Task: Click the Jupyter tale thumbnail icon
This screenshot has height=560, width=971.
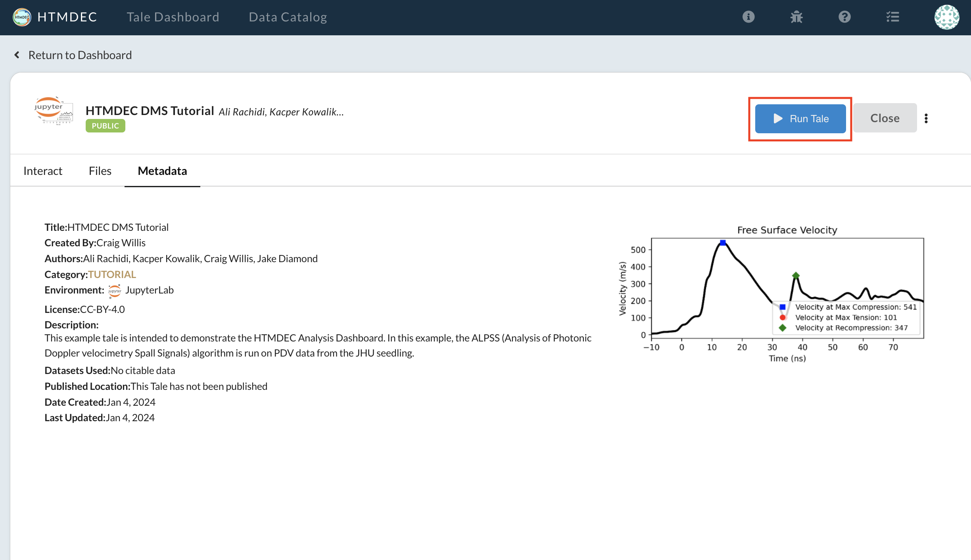Action: [x=54, y=111]
